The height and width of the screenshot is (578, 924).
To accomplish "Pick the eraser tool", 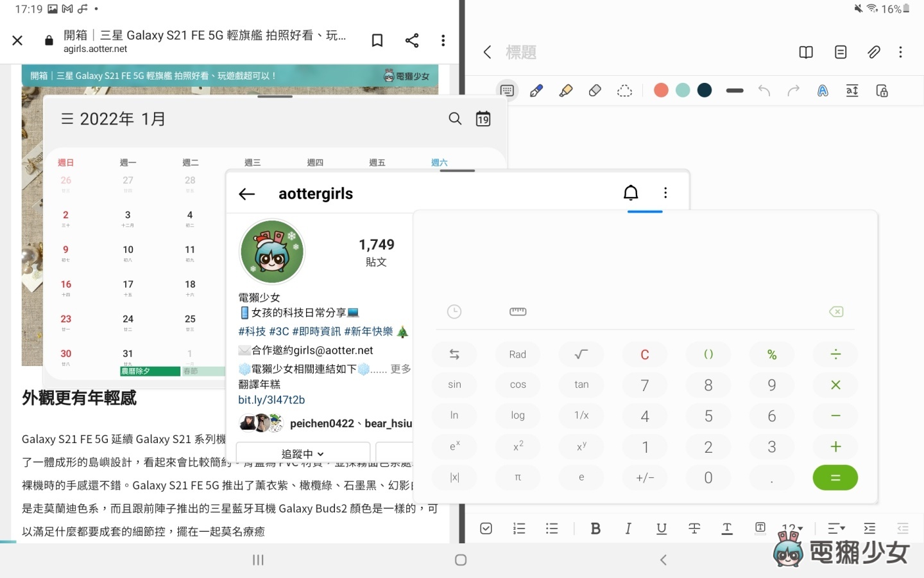I will tap(595, 91).
